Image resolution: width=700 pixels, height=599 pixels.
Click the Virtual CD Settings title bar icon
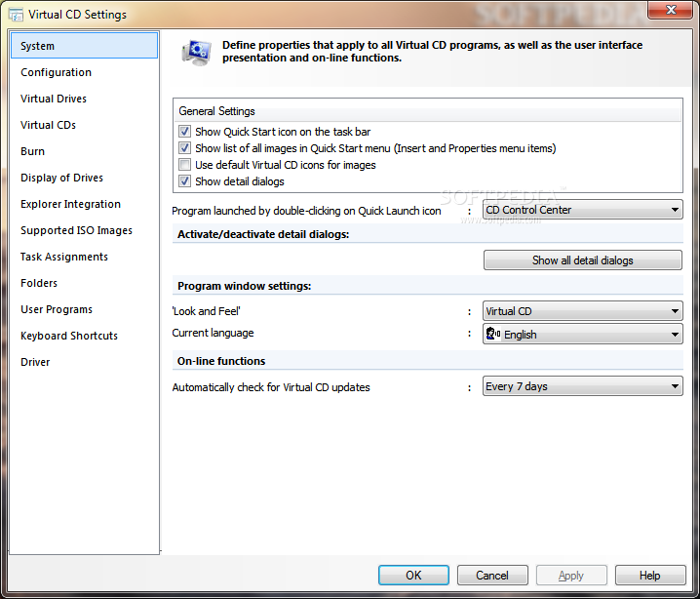(x=16, y=15)
